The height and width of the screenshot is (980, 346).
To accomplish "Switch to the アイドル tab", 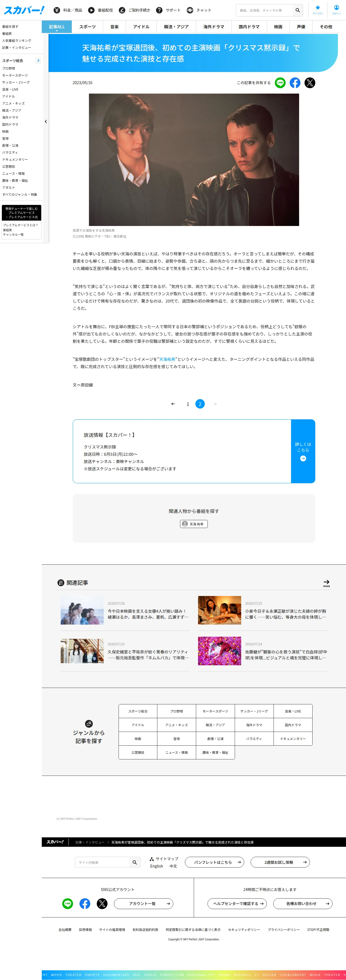I will (141, 27).
